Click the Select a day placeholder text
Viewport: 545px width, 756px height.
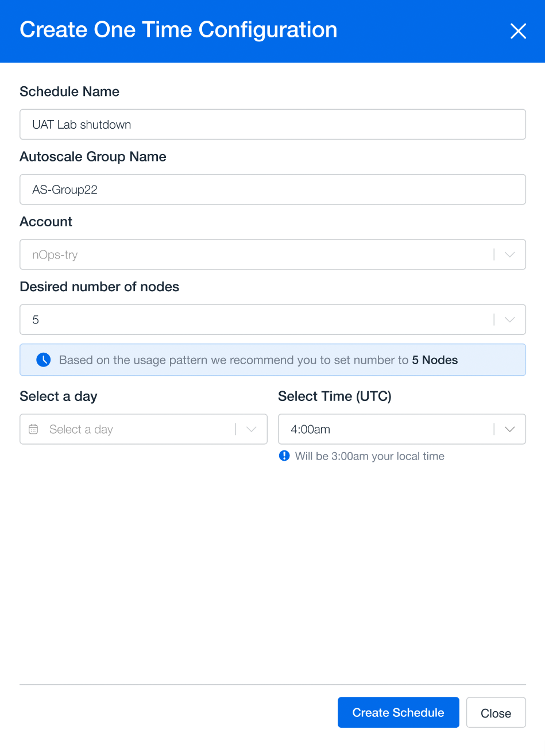(81, 429)
